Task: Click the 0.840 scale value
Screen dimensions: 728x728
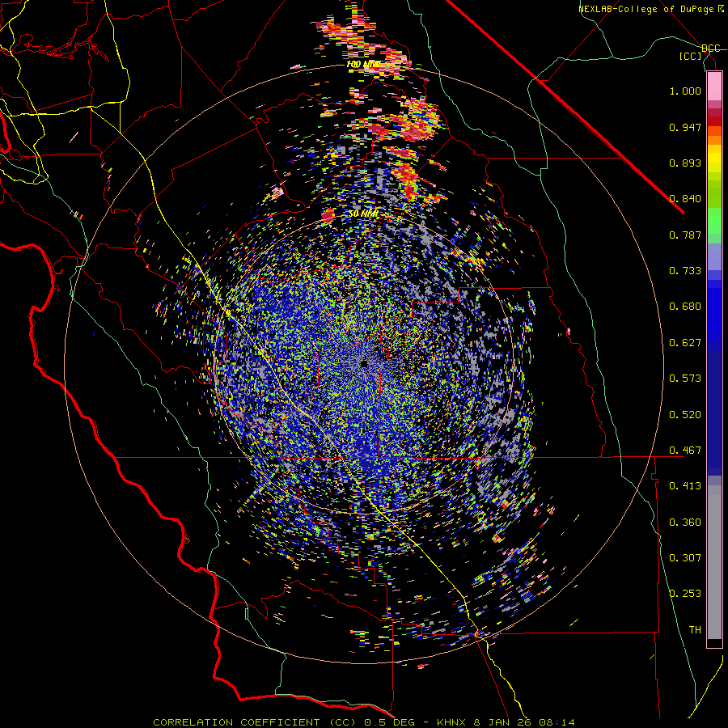Action: [685, 199]
